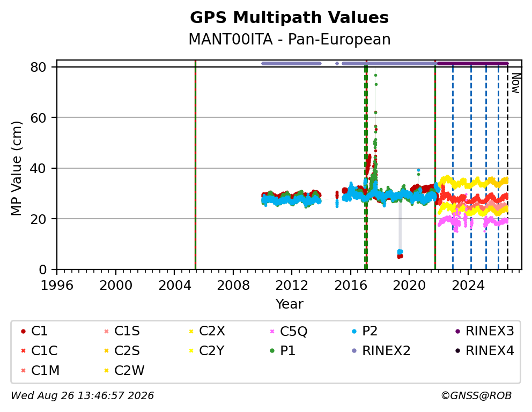Viewport: 532px width, 412px height.
Task: Click the C1C legend entry
Action: pos(39,351)
